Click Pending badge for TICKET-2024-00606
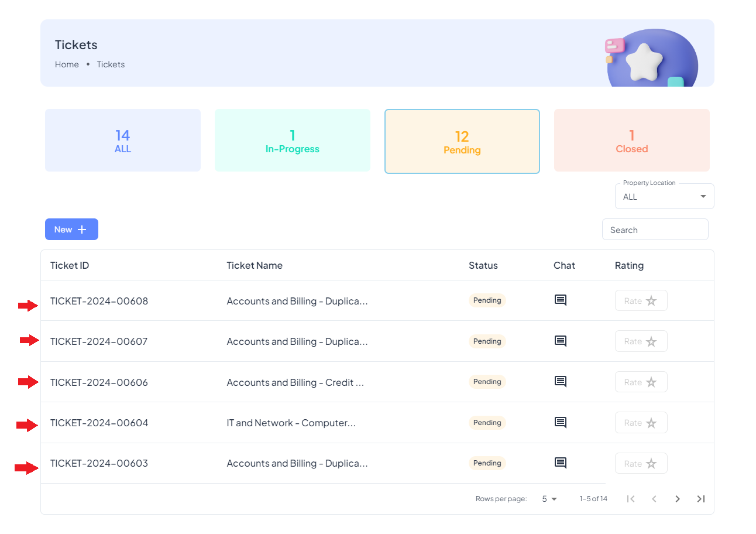The width and height of the screenshot is (756, 534). [x=487, y=382]
